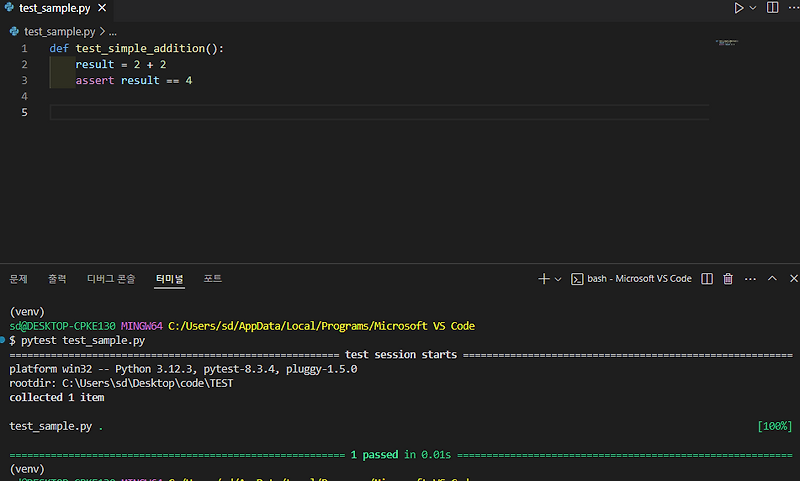Click test_sample.py in the breadcrumb path
This screenshot has height=481, width=800.
coord(60,32)
